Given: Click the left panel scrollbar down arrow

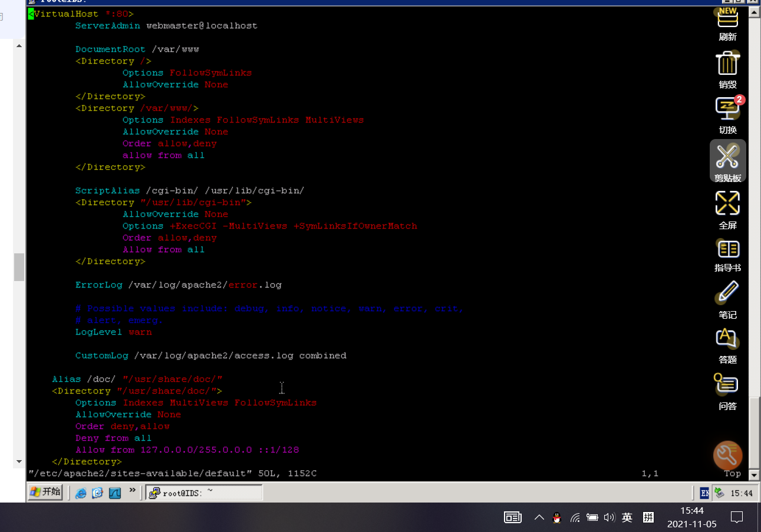Looking at the screenshot, I should coord(19,461).
